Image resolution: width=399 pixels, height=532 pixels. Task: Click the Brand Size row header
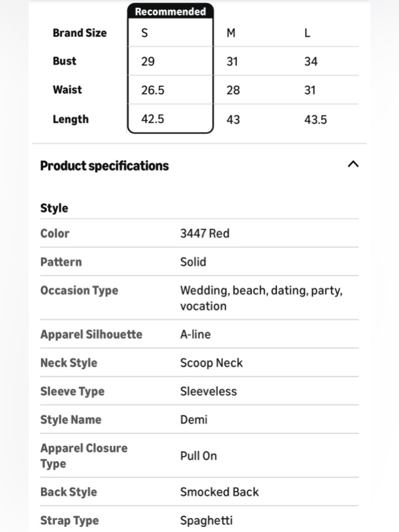click(80, 33)
